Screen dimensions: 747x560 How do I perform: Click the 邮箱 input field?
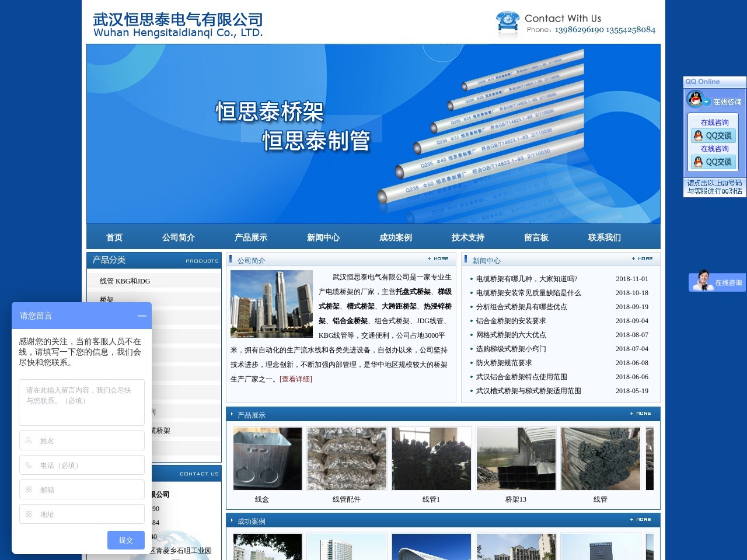click(82, 489)
